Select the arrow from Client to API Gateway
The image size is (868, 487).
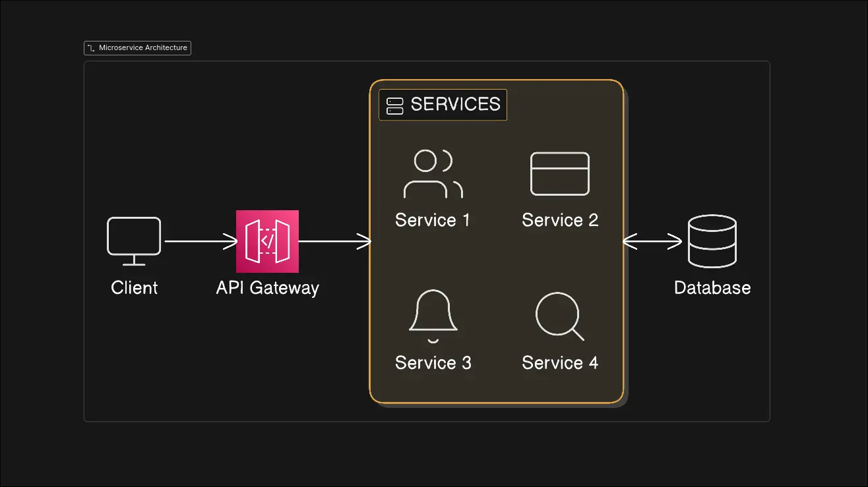201,242
